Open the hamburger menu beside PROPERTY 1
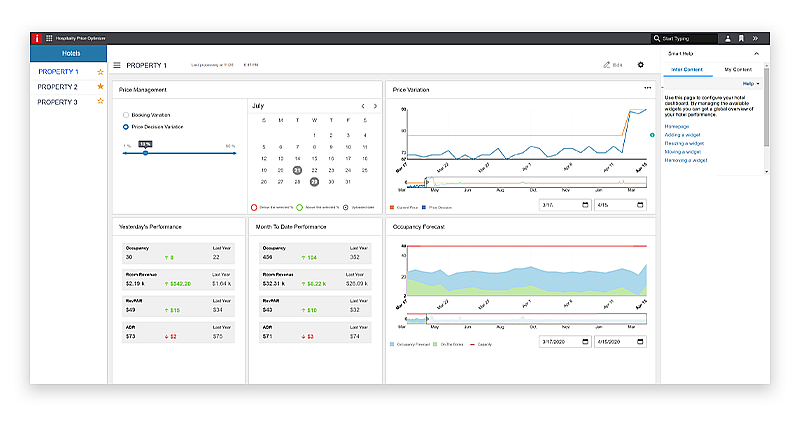 (x=117, y=65)
